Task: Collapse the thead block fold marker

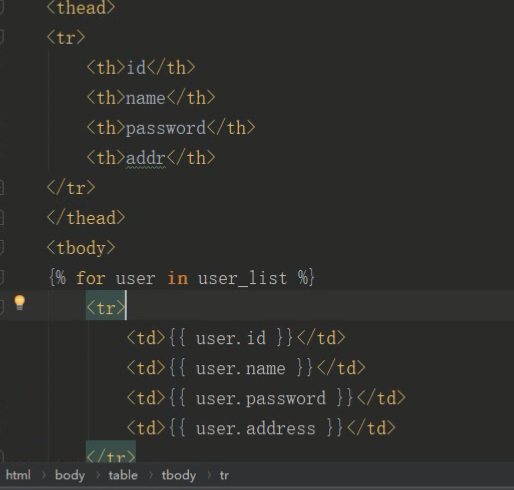Action: (x=1, y=7)
